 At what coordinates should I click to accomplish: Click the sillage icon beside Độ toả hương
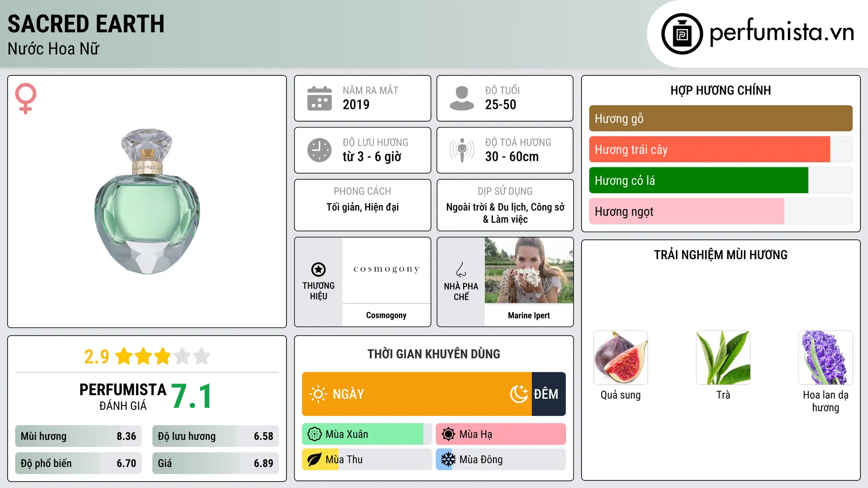[x=462, y=150]
